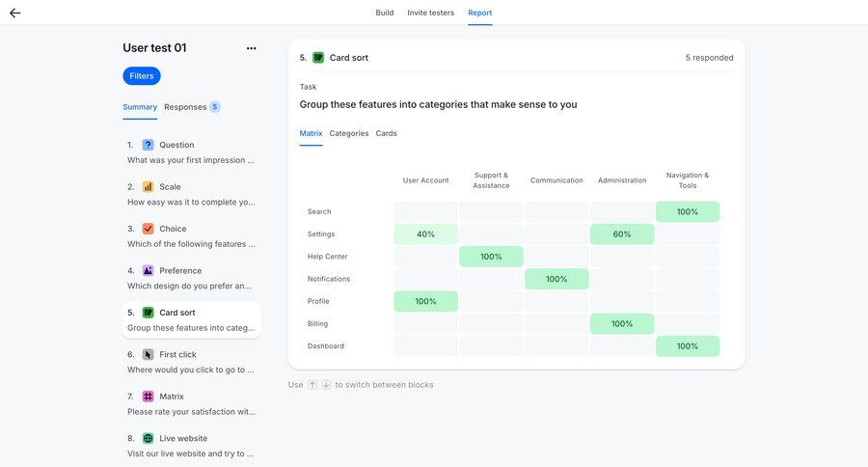Click the 40% Settings User Account cell

coord(425,234)
